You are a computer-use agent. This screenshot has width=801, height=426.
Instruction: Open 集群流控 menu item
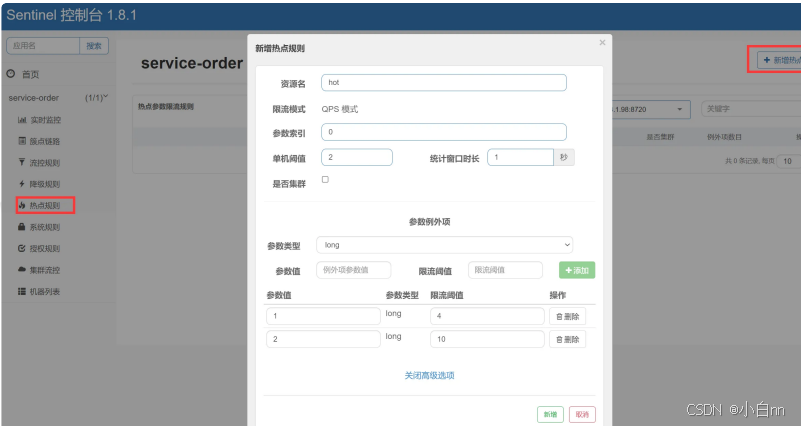[x=44, y=270]
